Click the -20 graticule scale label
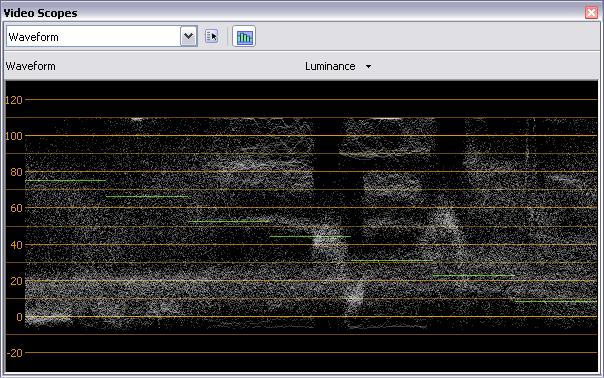 (x=14, y=353)
